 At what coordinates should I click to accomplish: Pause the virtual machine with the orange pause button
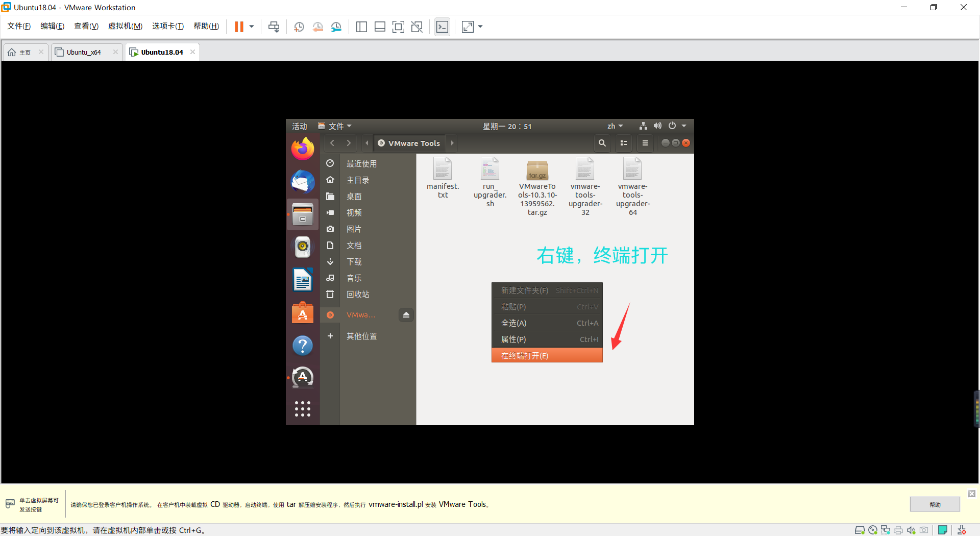(239, 27)
